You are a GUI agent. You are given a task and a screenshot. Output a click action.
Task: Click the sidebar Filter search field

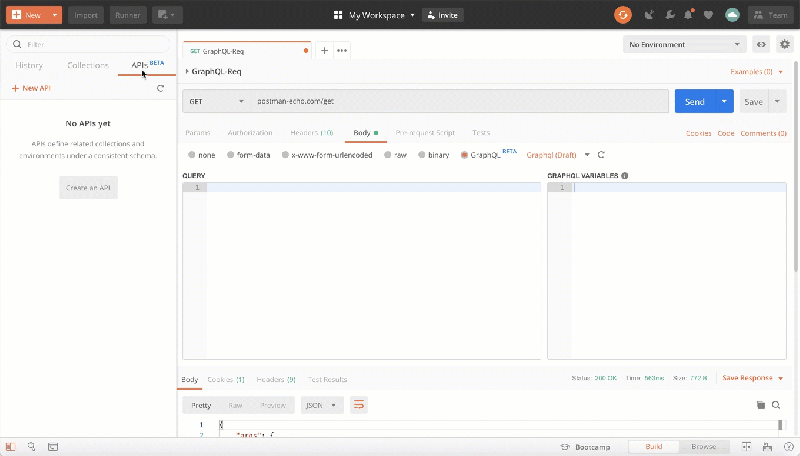coord(88,44)
